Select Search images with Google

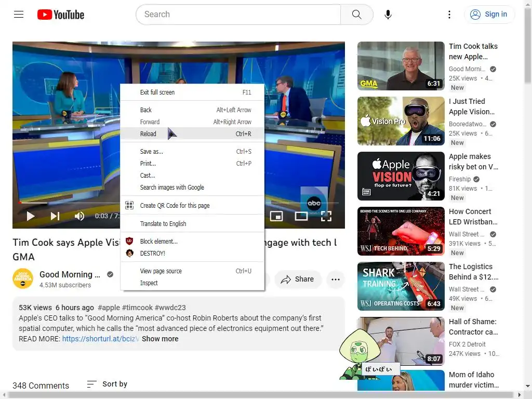192,187
